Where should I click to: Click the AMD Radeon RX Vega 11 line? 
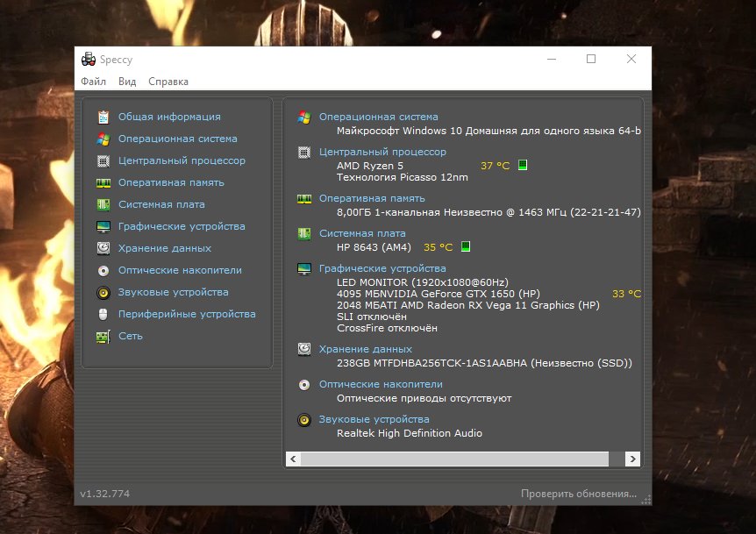click(468, 305)
